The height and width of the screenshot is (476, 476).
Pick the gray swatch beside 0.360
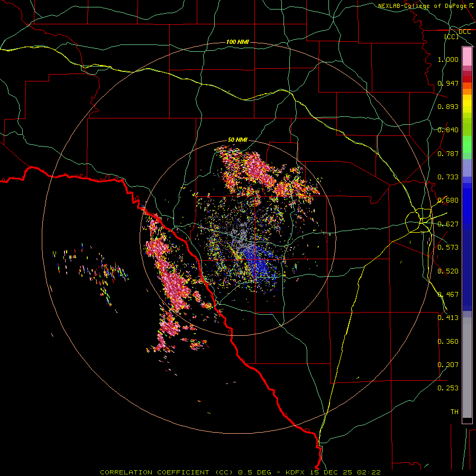(x=467, y=368)
